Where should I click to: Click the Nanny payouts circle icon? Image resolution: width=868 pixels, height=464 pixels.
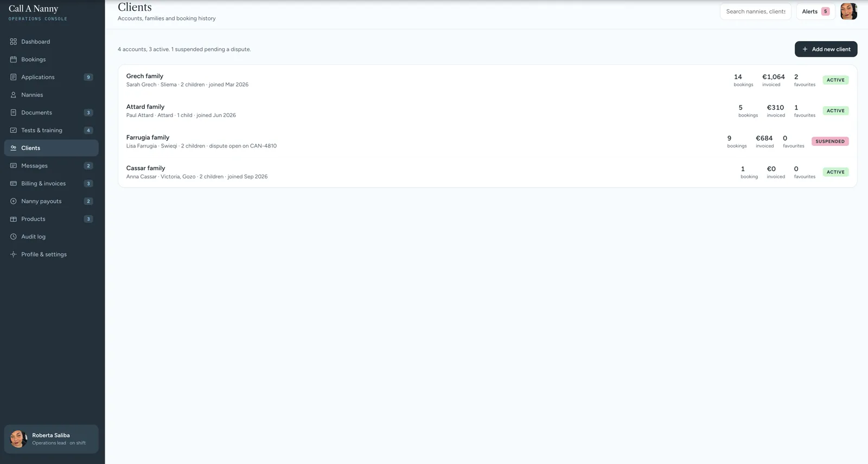point(14,201)
